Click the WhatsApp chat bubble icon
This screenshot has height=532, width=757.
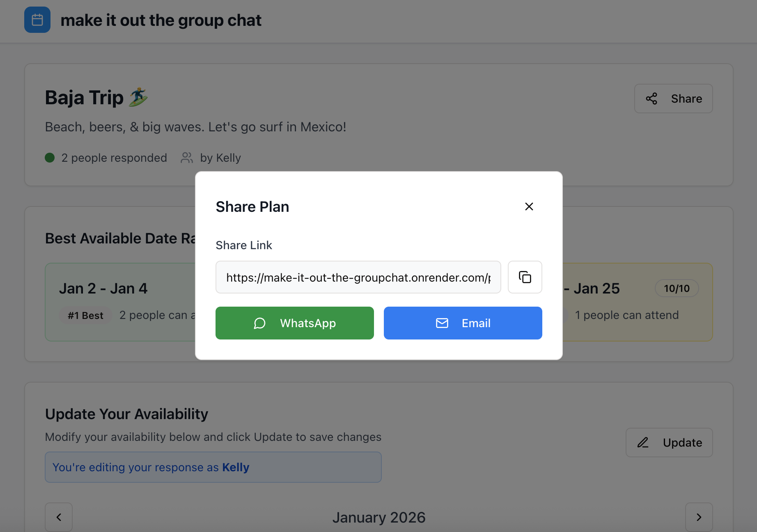[259, 323]
